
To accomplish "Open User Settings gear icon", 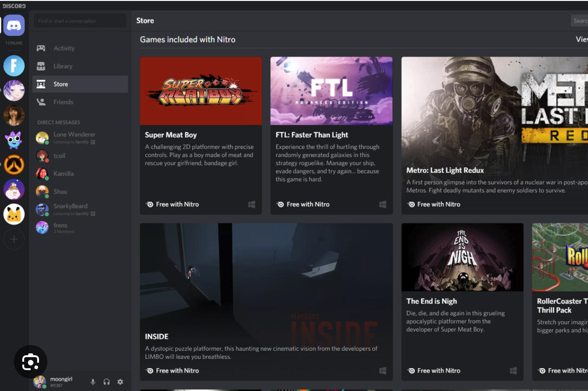I will pos(120,382).
